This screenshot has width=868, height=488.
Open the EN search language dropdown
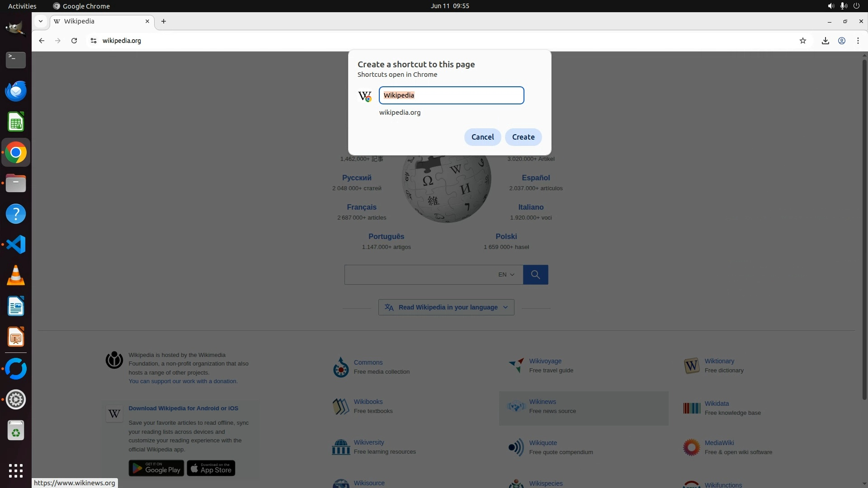click(506, 275)
